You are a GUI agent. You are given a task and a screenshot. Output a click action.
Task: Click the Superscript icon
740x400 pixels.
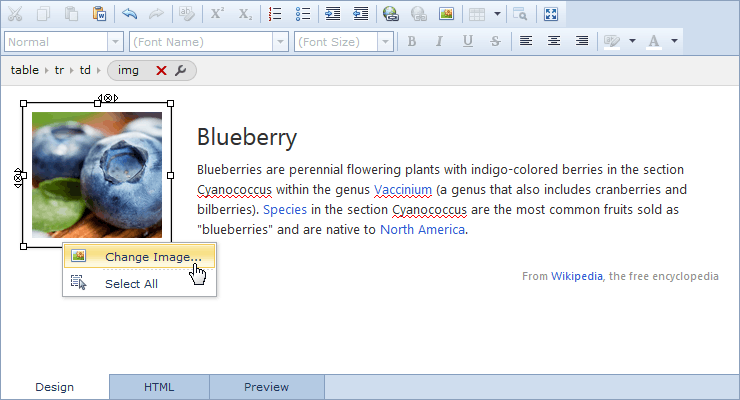(216, 14)
